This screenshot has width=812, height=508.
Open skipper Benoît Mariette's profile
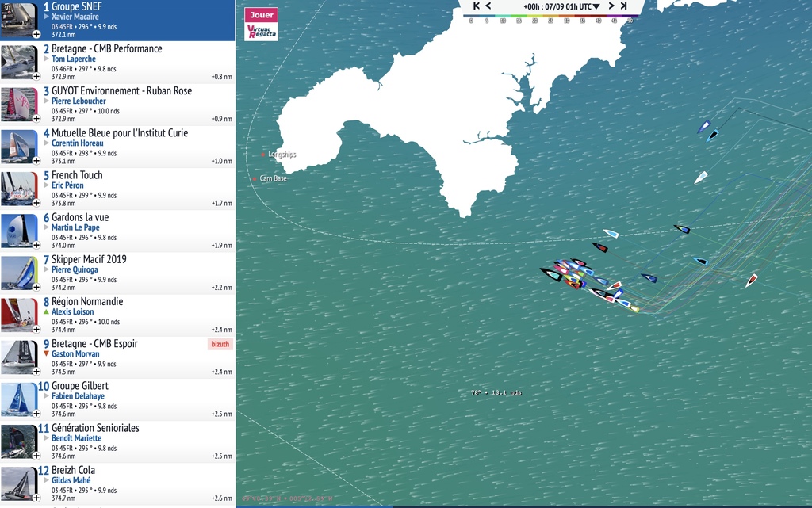(x=77, y=438)
